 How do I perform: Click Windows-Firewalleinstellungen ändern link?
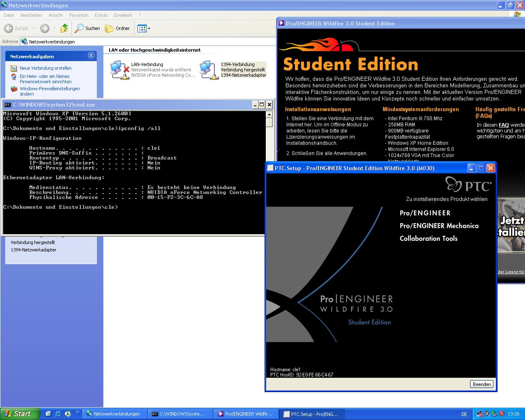pyautogui.click(x=50, y=91)
